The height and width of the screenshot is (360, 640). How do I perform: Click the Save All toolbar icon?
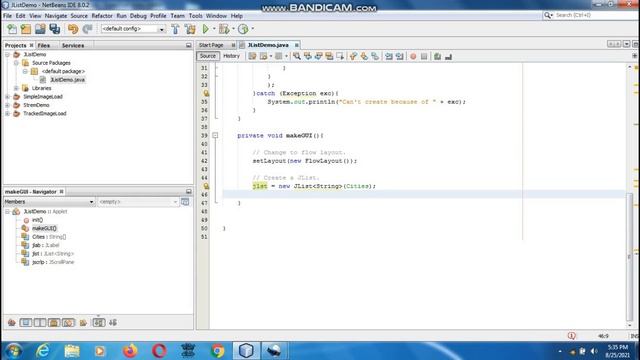point(54,29)
